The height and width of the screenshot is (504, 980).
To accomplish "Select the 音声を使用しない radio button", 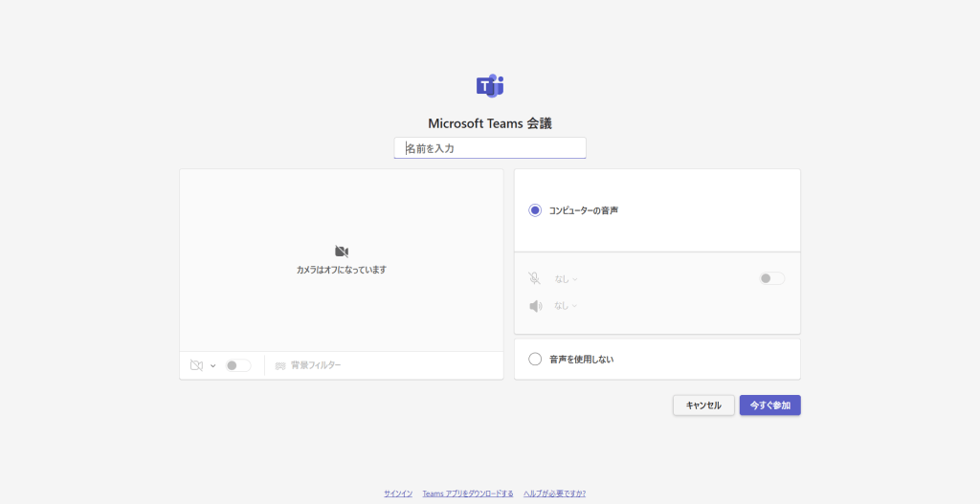I will point(535,359).
